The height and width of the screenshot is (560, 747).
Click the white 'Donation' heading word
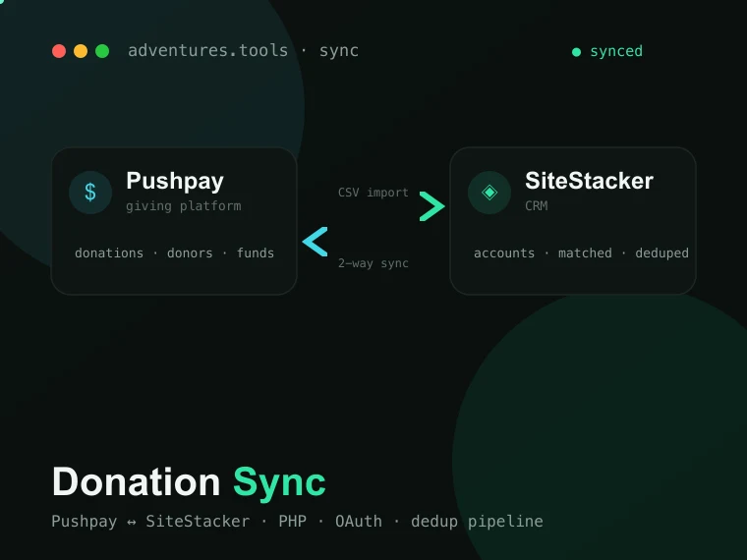tap(137, 482)
